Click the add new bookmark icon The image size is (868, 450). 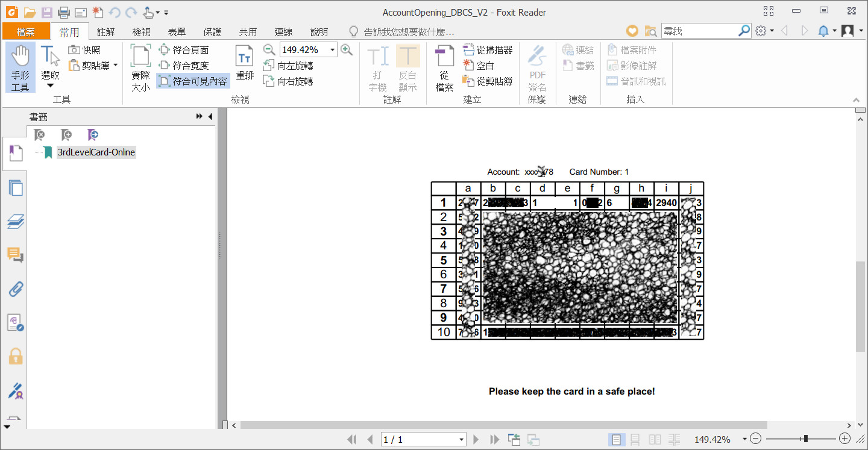(x=66, y=134)
